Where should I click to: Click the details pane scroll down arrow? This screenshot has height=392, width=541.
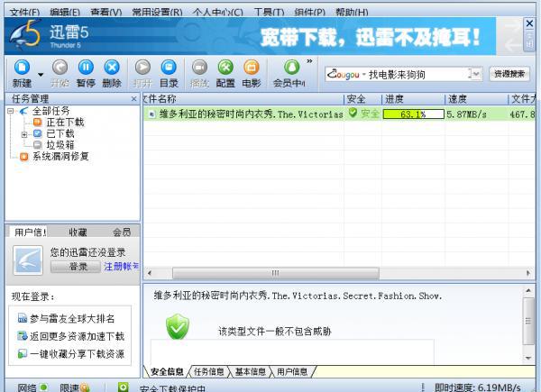tap(528, 358)
